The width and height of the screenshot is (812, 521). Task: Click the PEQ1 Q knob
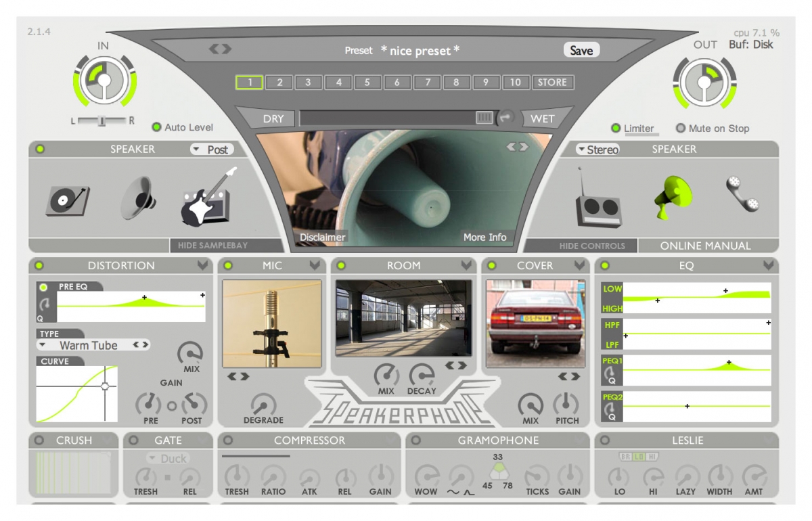coord(609,373)
